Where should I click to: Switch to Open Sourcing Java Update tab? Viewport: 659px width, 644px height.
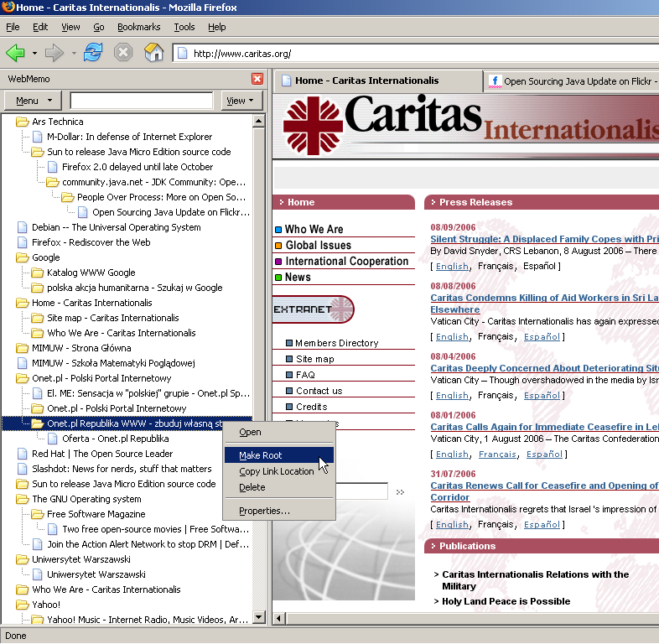coord(572,81)
